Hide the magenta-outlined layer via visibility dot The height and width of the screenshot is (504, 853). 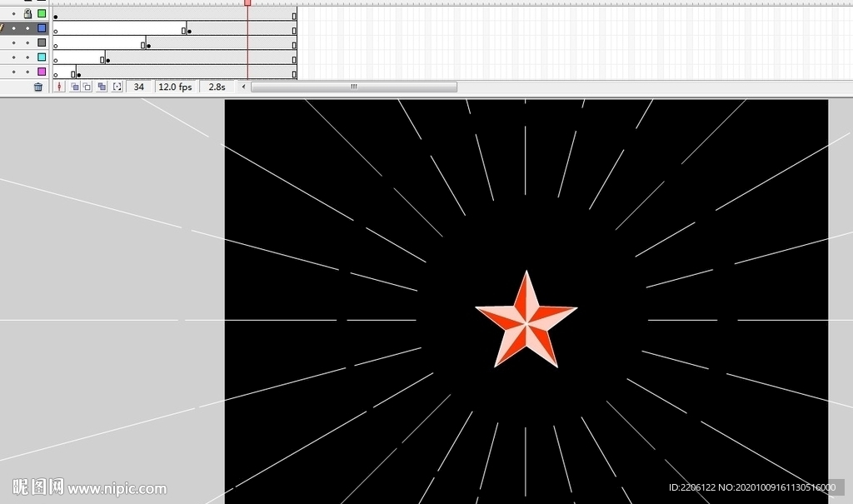point(14,72)
